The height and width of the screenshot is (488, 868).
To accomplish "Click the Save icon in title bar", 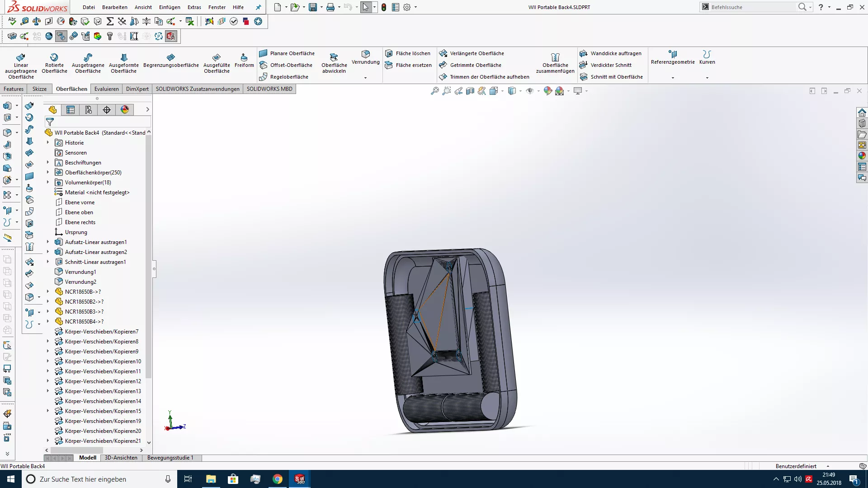I will [x=312, y=7].
